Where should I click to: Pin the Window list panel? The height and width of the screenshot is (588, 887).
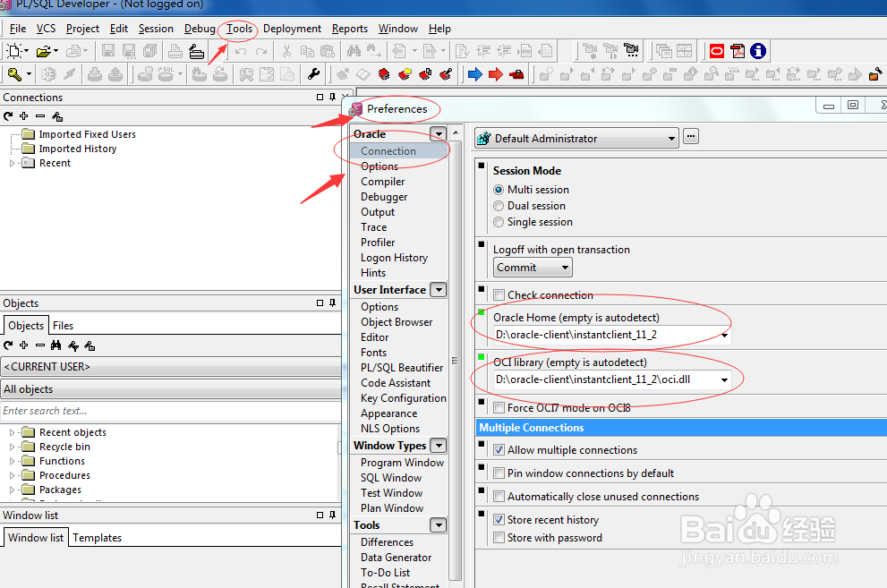click(x=332, y=516)
